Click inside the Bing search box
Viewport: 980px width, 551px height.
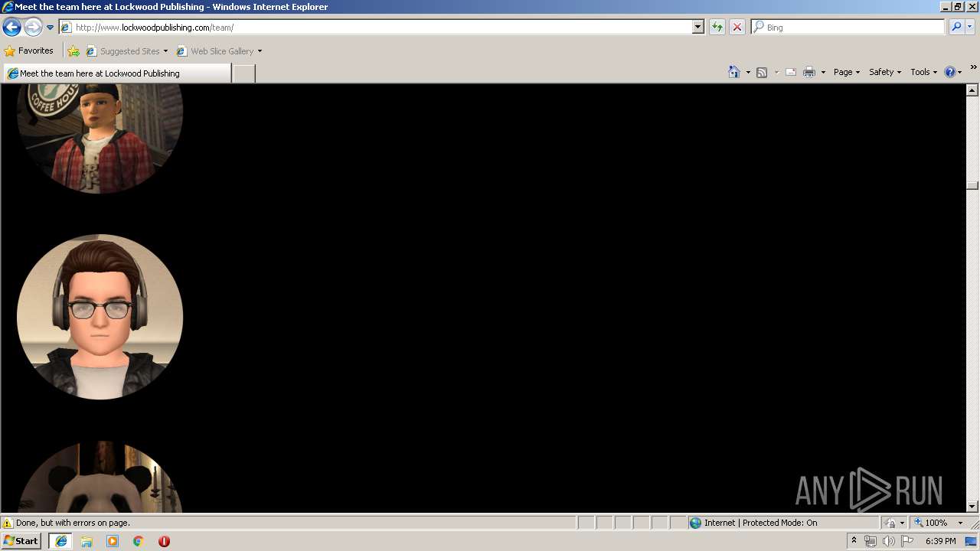tap(848, 27)
